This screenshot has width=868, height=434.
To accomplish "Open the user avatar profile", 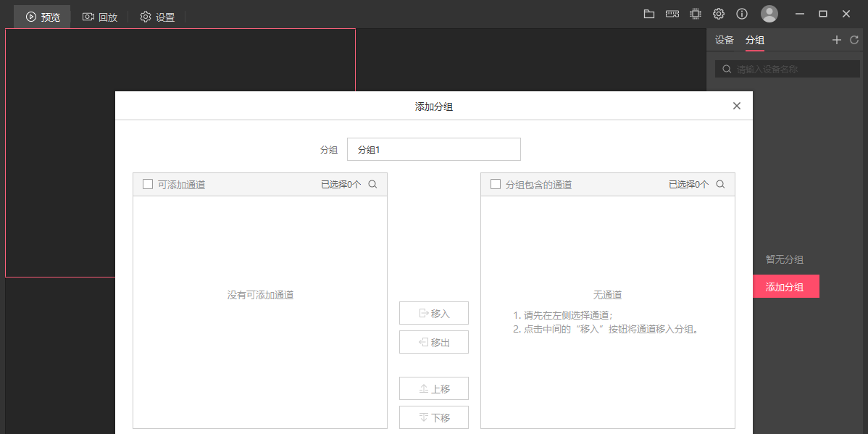I will [769, 14].
